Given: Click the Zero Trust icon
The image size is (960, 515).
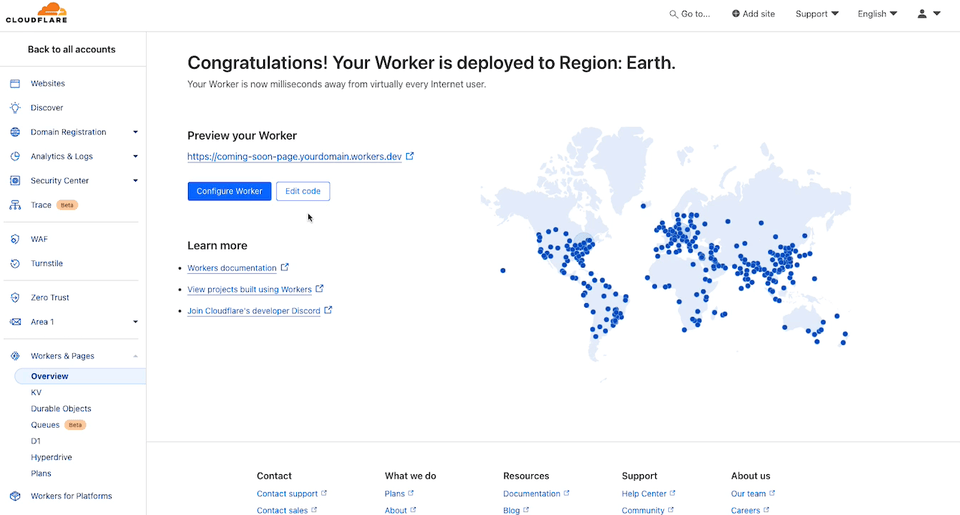Looking at the screenshot, I should (15, 298).
